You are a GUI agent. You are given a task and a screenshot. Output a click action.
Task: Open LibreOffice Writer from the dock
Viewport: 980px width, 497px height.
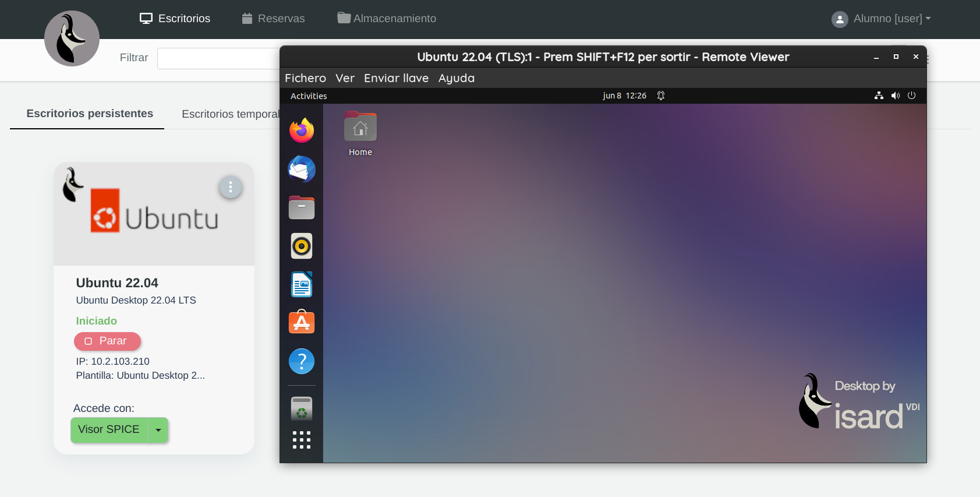[x=302, y=284]
